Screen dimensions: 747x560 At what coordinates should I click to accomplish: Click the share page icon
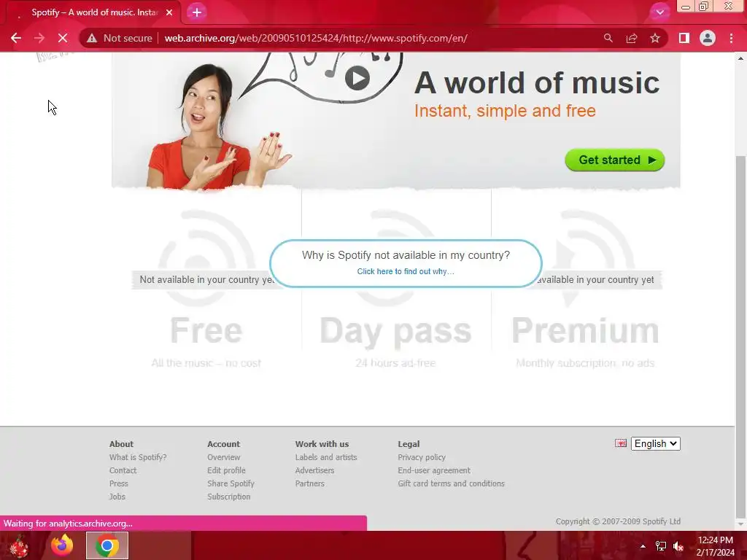632,38
